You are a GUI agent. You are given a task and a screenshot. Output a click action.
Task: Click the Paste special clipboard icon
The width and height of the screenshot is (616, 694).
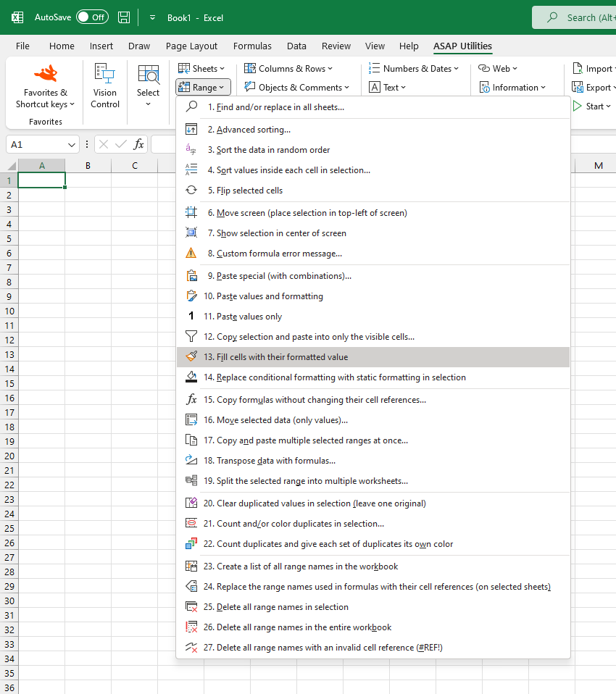[191, 276]
